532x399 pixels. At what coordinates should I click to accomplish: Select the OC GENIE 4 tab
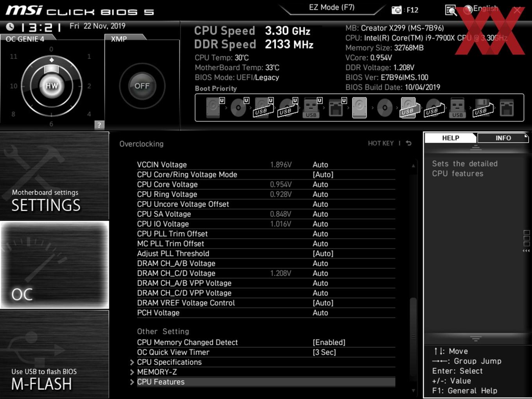pyautogui.click(x=25, y=39)
